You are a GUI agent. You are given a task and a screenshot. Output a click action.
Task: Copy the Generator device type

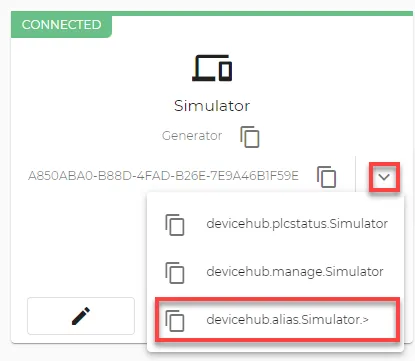click(250, 137)
